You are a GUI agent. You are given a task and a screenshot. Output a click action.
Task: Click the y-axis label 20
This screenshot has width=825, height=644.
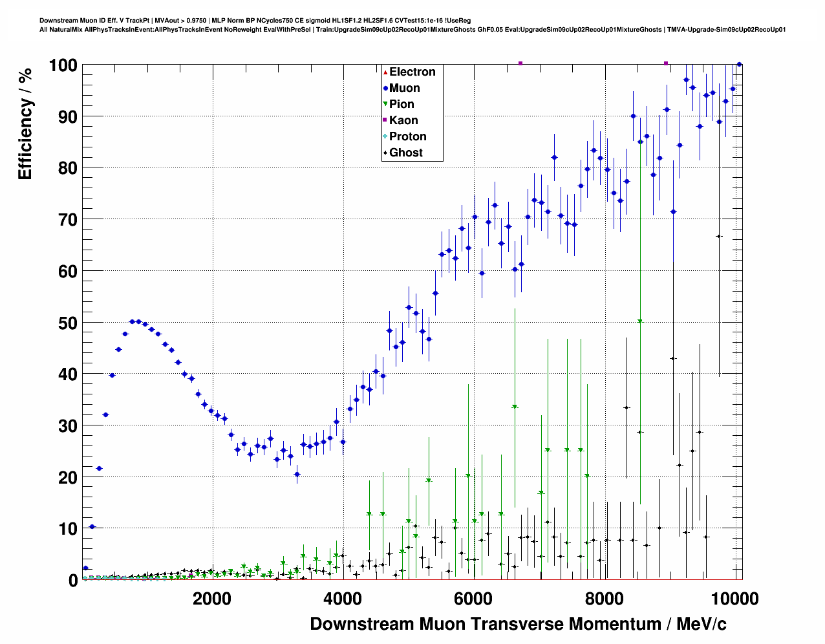click(x=68, y=477)
